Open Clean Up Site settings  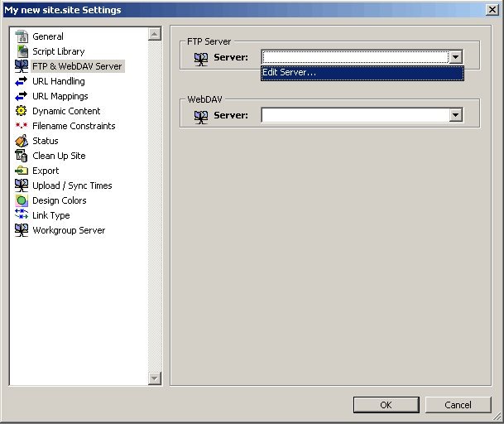pyautogui.click(x=59, y=156)
